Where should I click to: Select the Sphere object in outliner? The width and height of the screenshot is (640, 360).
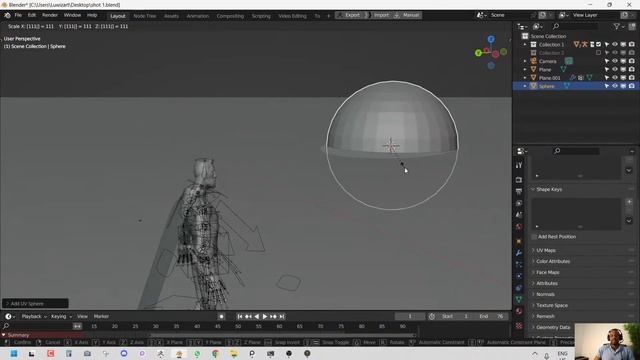(x=547, y=86)
